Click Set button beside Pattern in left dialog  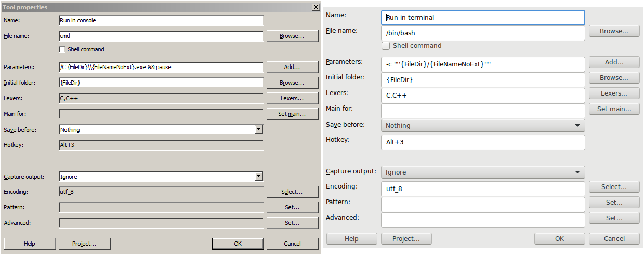coord(292,208)
